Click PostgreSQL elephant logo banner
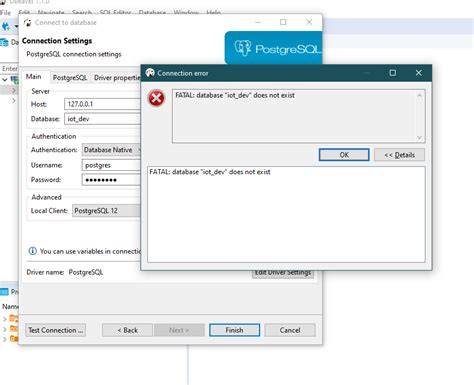Screen dimensions: 474x385 [274, 48]
